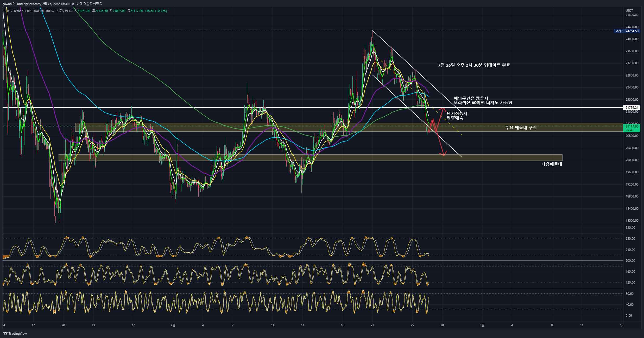Screen dimensions: 644x338
Task: Click the 18 date label on the time axis
Action: pos(342,325)
